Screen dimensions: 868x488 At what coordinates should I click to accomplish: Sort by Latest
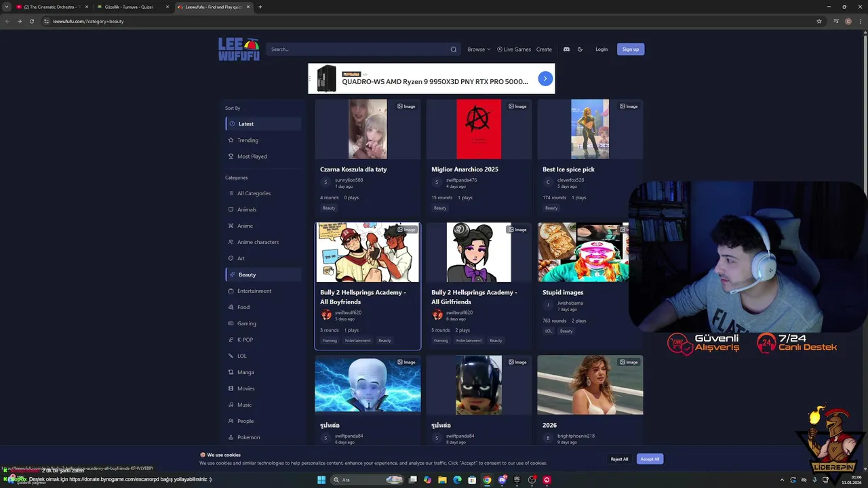pos(264,124)
